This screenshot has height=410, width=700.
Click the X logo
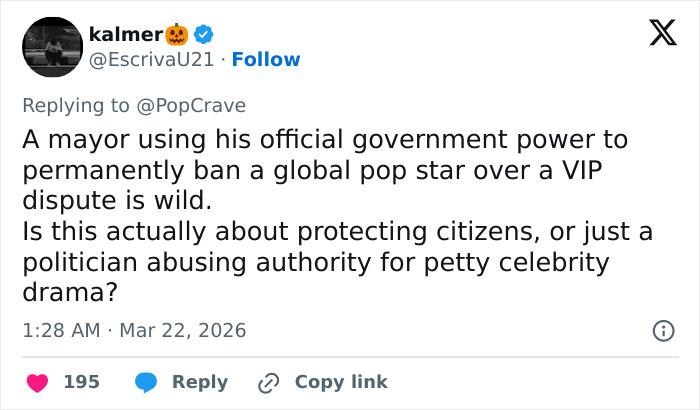click(656, 34)
